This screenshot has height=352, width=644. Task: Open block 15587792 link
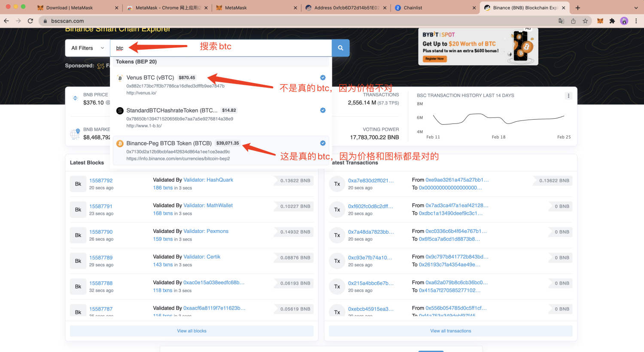click(x=101, y=181)
